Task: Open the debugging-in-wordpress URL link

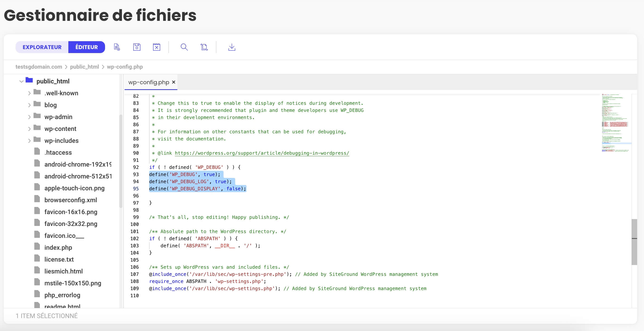Action: click(262, 153)
